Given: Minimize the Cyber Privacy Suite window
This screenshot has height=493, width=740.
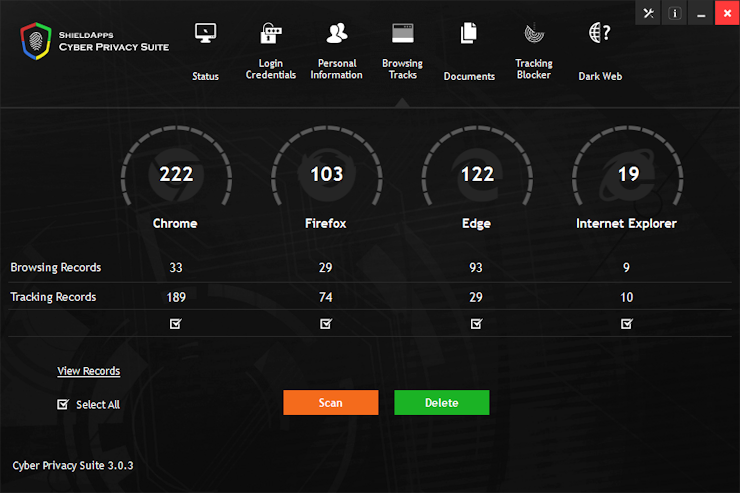Looking at the screenshot, I should coord(701,13).
